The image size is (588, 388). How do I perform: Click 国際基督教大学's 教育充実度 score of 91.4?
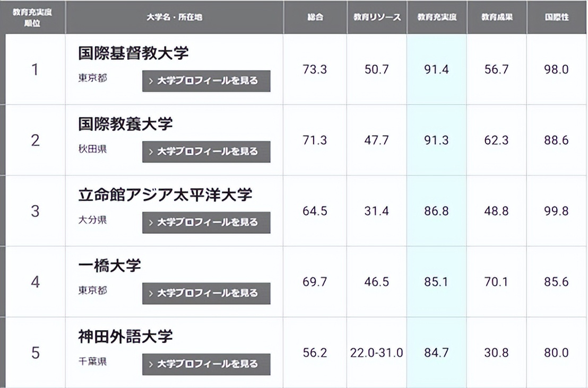436,69
